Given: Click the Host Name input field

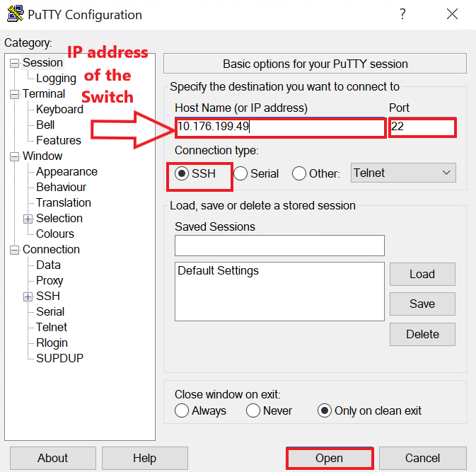Looking at the screenshot, I should pos(279,127).
